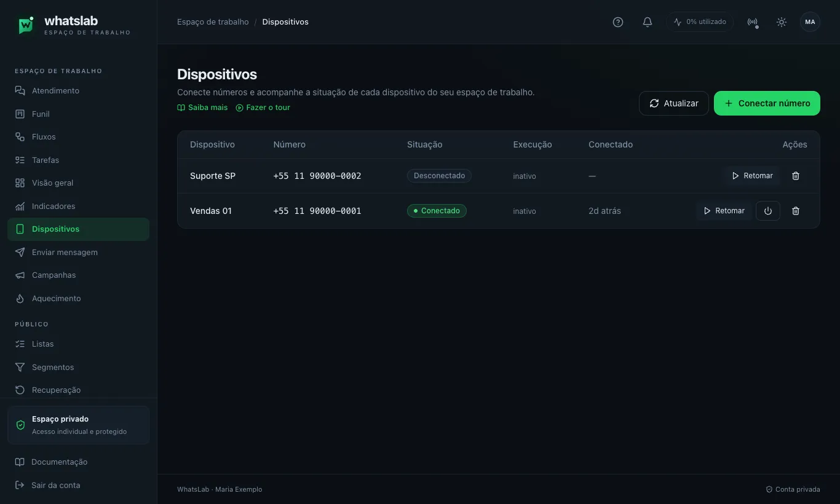Go to Fluxos in the sidebar
The image size is (840, 504).
tap(78, 137)
